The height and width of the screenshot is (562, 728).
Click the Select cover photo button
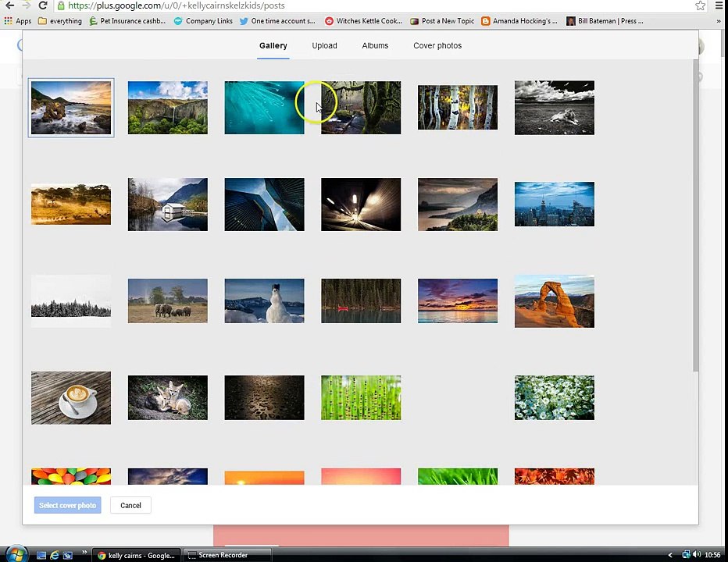(67, 505)
